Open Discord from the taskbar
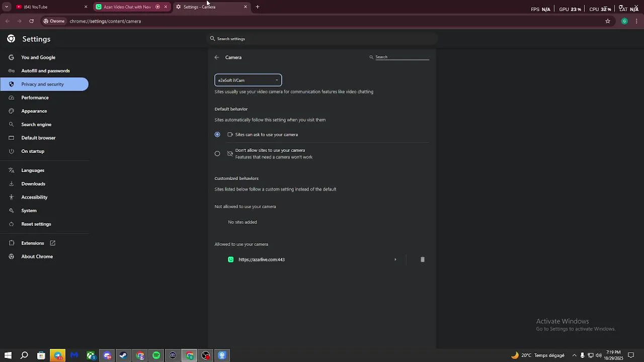Viewport: 644px width, 362px height. (x=107, y=355)
